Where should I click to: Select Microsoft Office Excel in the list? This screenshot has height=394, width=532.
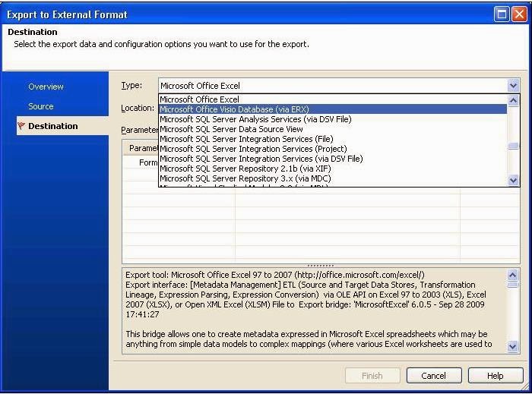coord(333,99)
